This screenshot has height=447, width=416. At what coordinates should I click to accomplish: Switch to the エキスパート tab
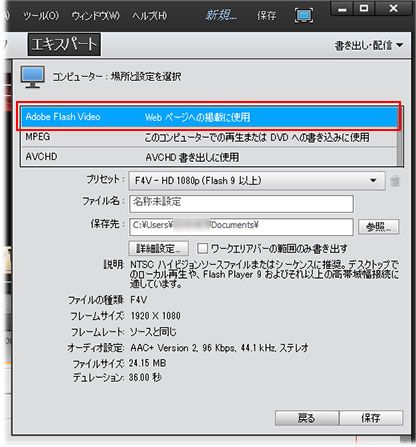[64, 44]
